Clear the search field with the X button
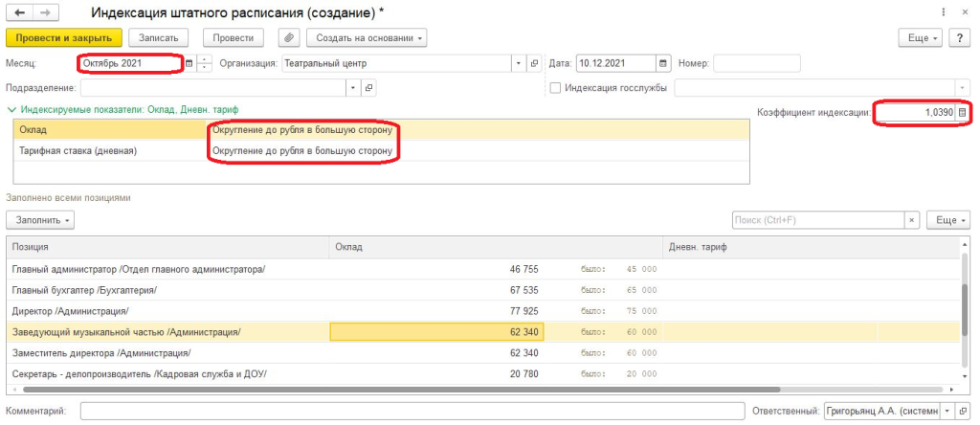980x425 pixels. pos(912,220)
